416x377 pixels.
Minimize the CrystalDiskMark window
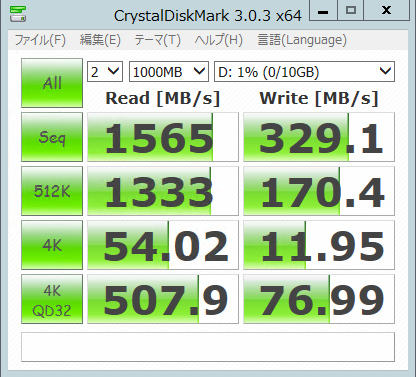323,10
